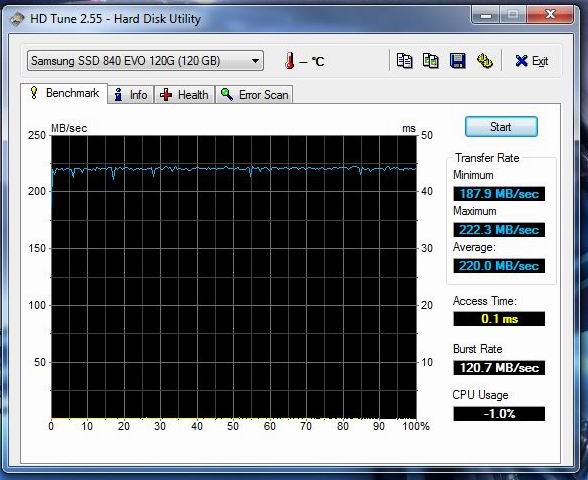Click the copy text to clipboard icon

(404, 61)
